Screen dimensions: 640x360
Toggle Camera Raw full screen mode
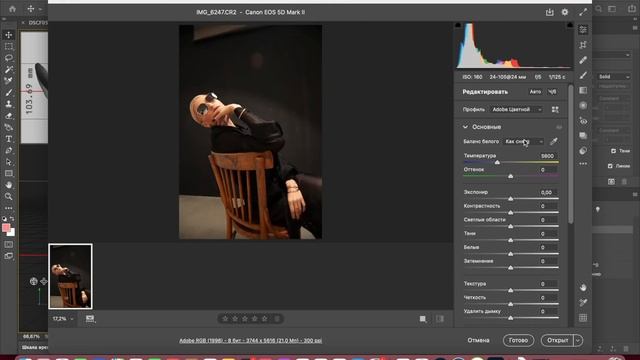tap(583, 12)
